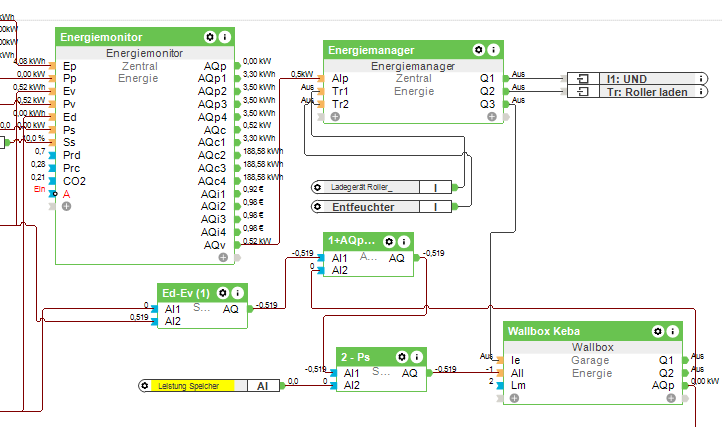Select the AQp output of Energiemonitor

(215, 66)
